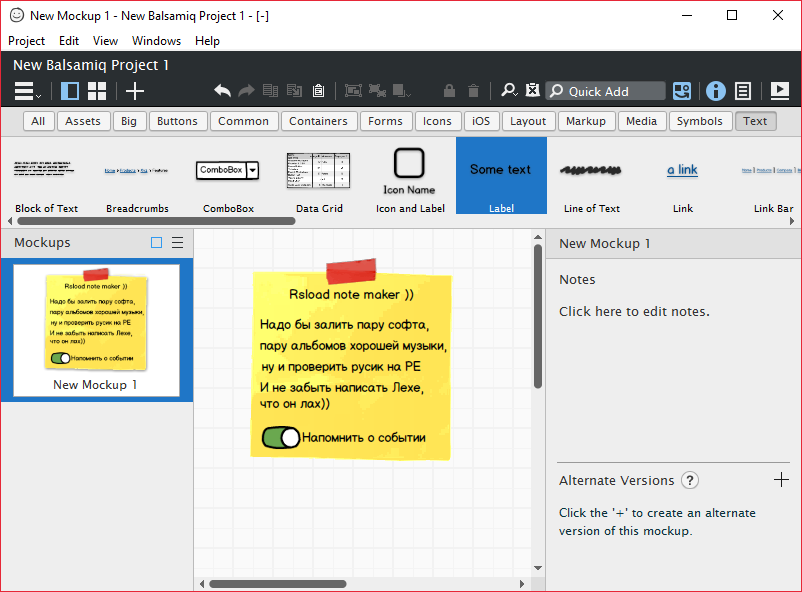Switch to the grid thumbnails view

click(97, 91)
